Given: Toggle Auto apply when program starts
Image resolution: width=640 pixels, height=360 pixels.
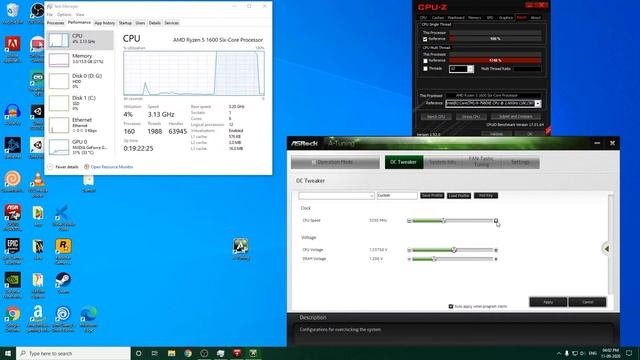Looking at the screenshot, I should [451, 306].
